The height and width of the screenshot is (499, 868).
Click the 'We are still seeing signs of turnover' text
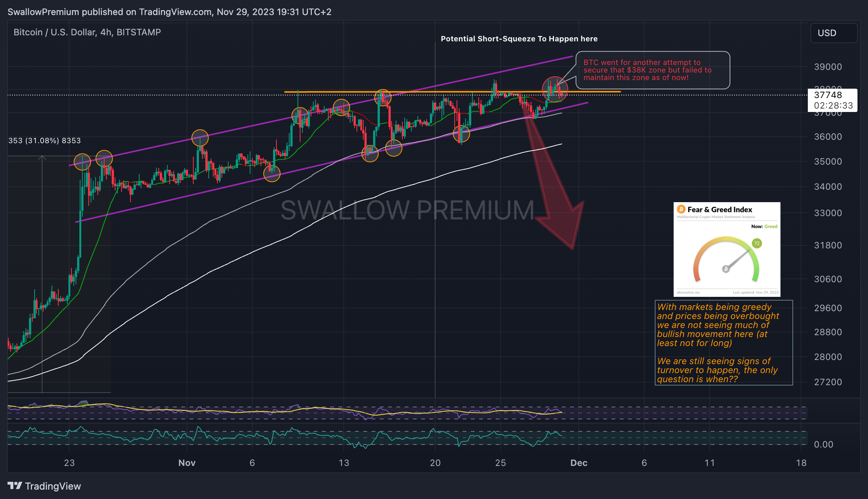717,370
